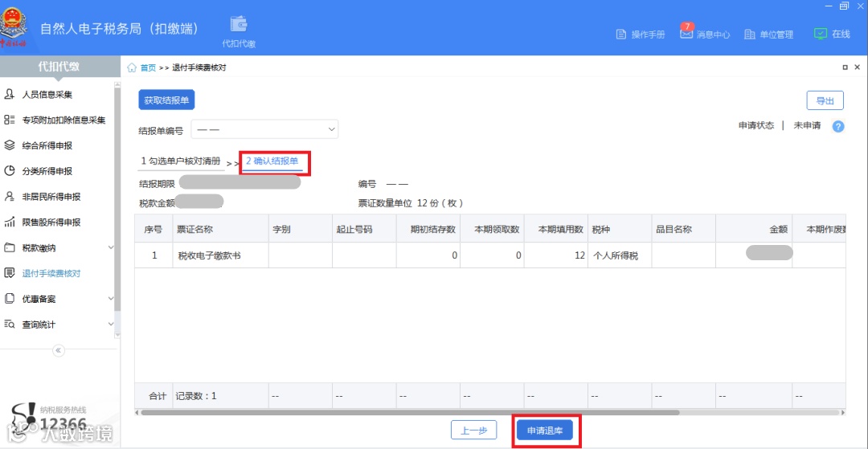The image size is (868, 449).
Task: Click the 上一步 previous step button
Action: (474, 431)
